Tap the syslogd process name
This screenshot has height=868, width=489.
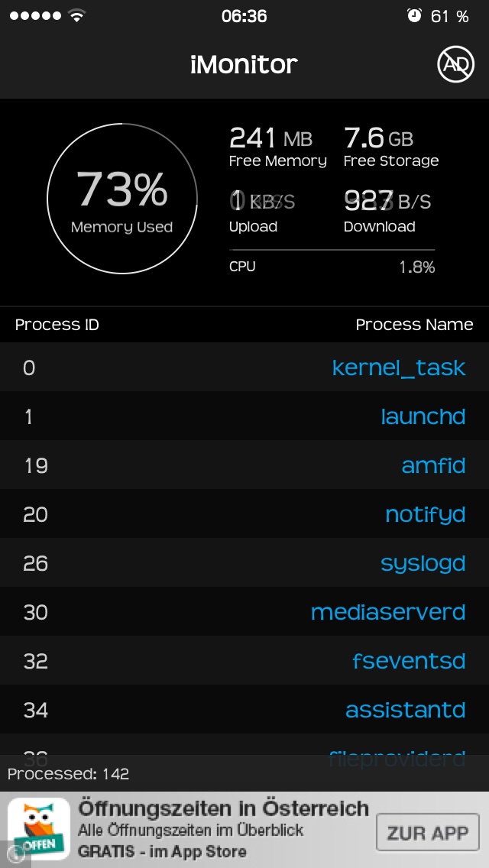[x=423, y=563]
